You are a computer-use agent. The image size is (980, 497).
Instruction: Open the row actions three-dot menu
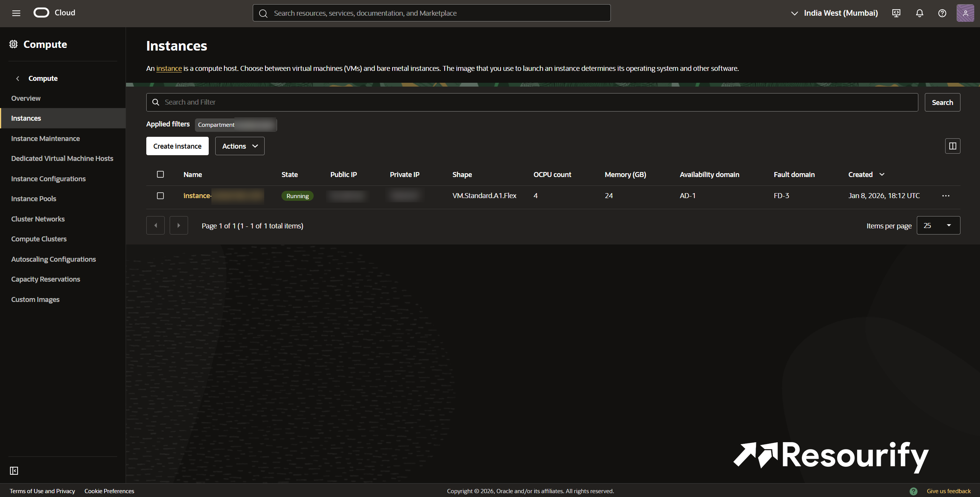946,196
